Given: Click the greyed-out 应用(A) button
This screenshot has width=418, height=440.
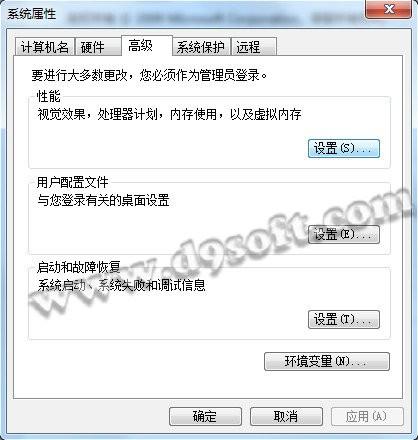Looking at the screenshot, I should point(367,416).
